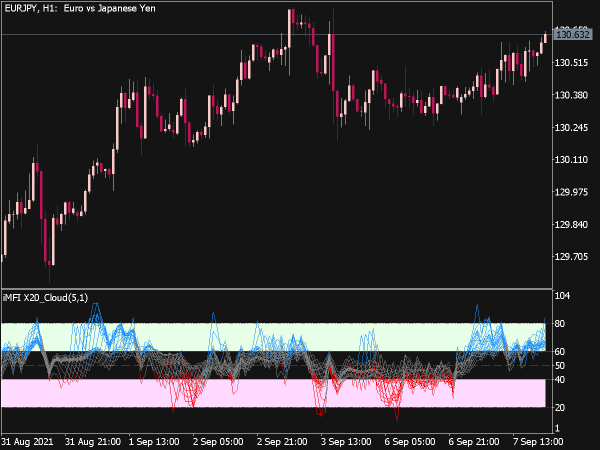Click time axis label 2 Sep 21:00
The height and width of the screenshot is (450, 600).
tap(282, 442)
